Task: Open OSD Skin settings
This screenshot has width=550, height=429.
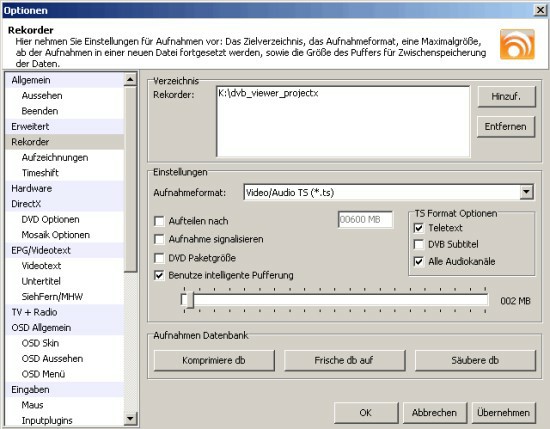Action: [x=40, y=343]
